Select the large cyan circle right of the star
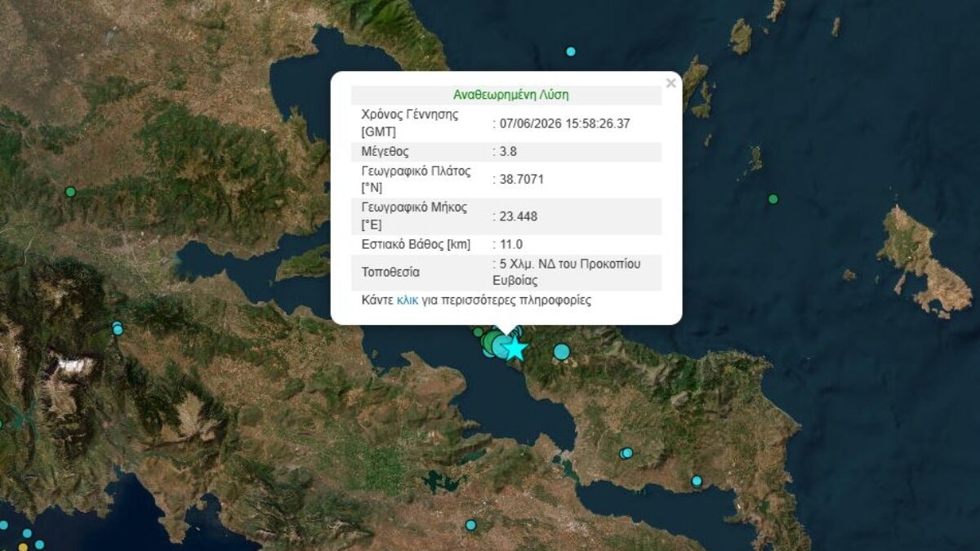The height and width of the screenshot is (551, 980). (561, 352)
